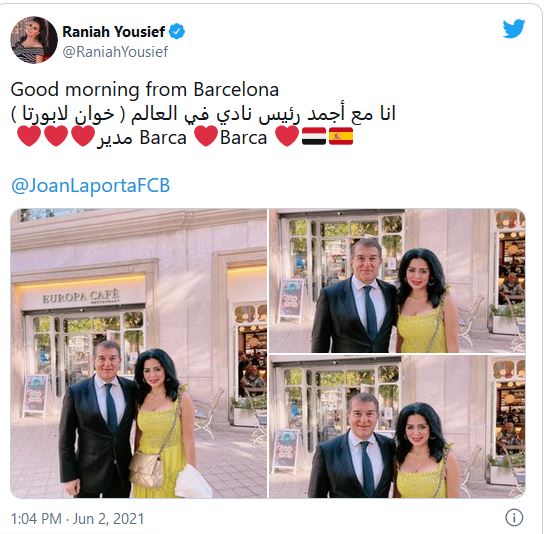The image size is (554, 534).
Task: Click the Egypt flag emoji
Action: coord(314,137)
